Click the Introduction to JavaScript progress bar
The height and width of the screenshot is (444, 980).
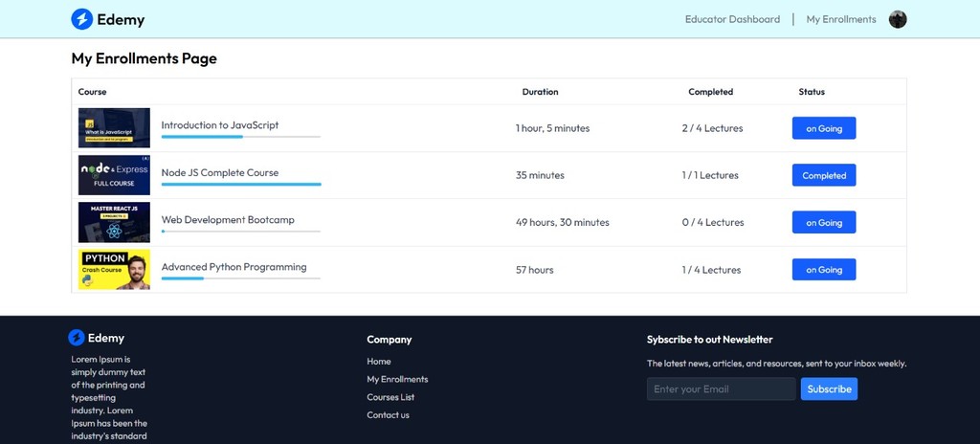240,137
